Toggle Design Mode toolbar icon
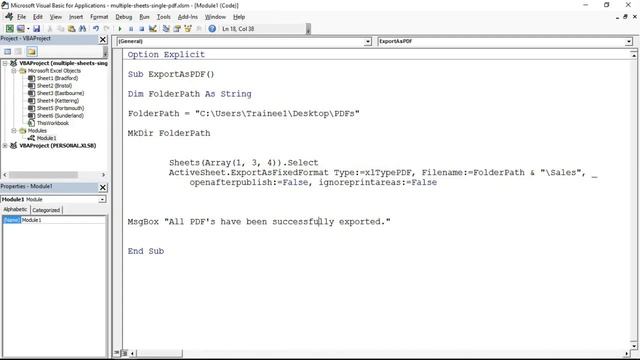This screenshot has width=640, height=360. [x=153, y=29]
